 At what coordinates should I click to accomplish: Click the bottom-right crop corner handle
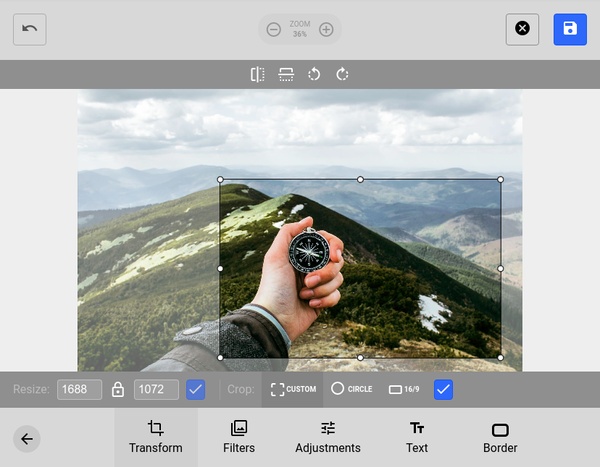tap(501, 358)
